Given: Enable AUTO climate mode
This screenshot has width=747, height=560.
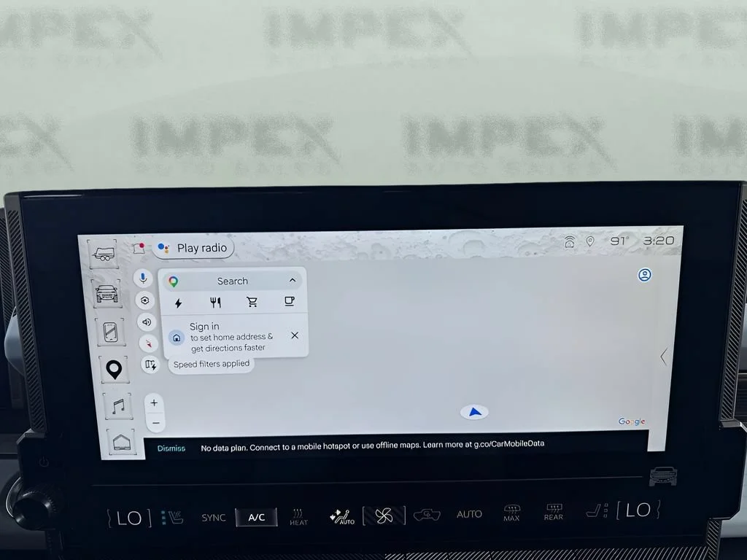Looking at the screenshot, I should tap(469, 514).
